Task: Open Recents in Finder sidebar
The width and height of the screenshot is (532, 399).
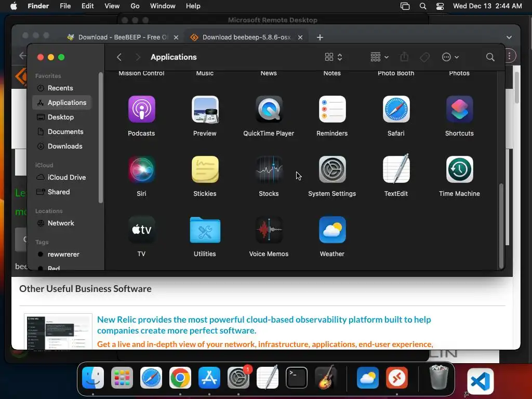Action: pyautogui.click(x=61, y=88)
